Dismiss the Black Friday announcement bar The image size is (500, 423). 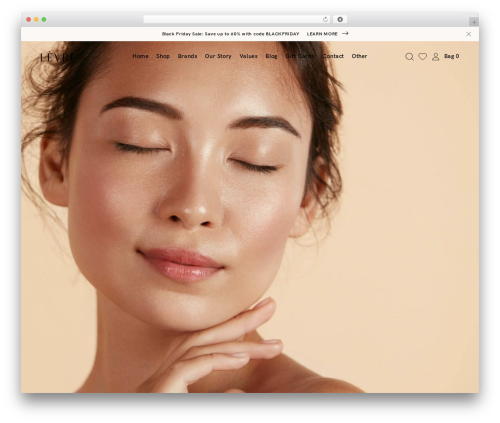[x=469, y=34]
